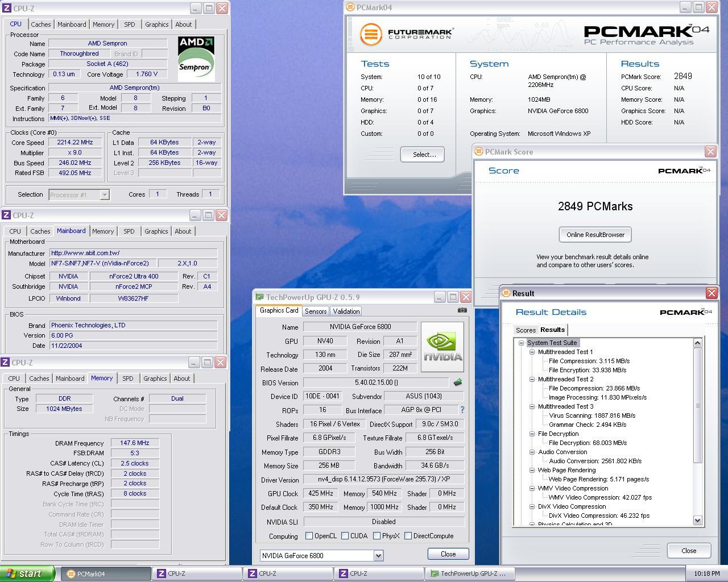This screenshot has width=728, height=582.
Task: Take a GPU-Z screenshot with camera icon
Action: pyautogui.click(x=462, y=310)
